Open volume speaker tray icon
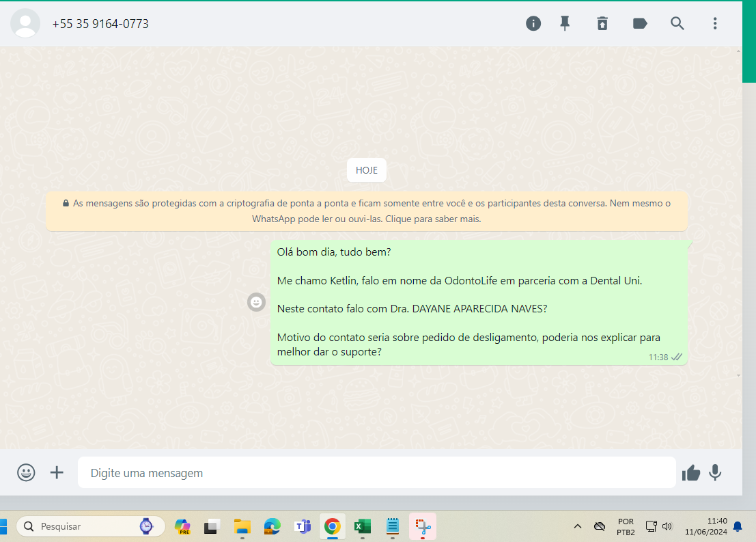Viewport: 756px width, 542px height. 667,526
